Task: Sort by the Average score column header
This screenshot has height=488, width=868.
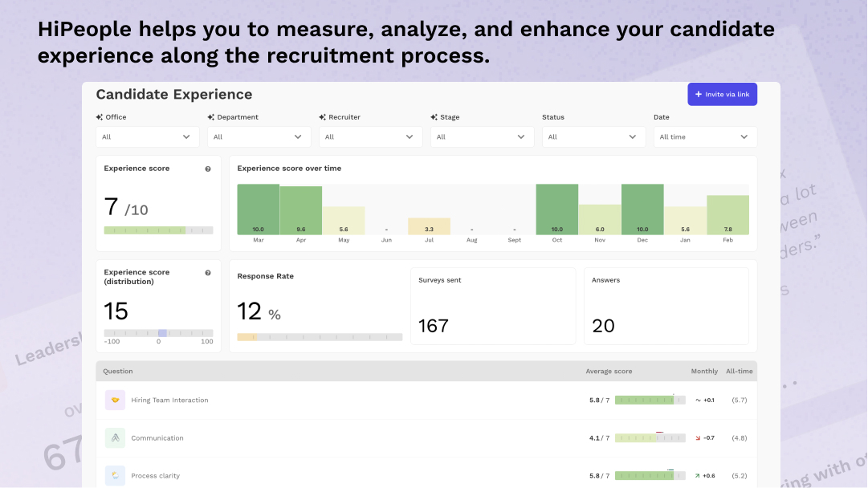Action: point(609,372)
